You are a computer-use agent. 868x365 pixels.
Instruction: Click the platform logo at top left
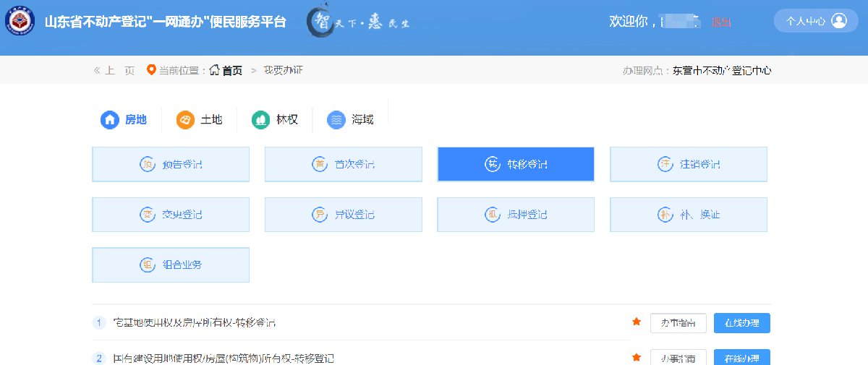(x=20, y=21)
